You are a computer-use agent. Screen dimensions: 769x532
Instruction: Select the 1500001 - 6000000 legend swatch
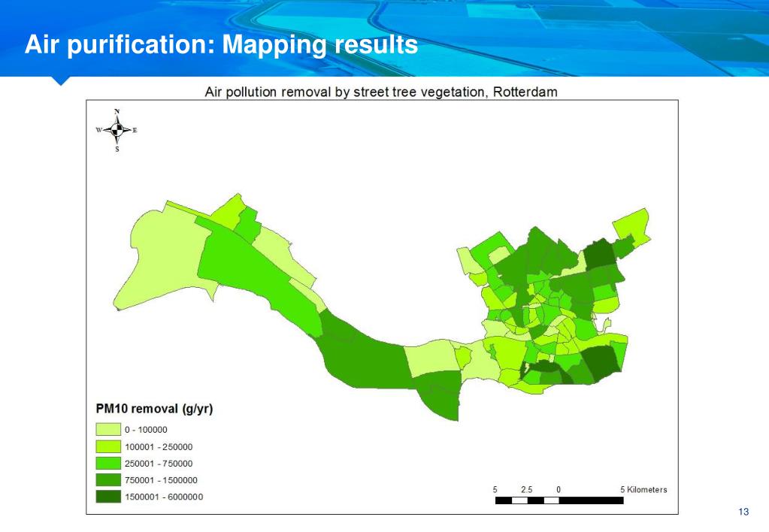click(x=108, y=497)
